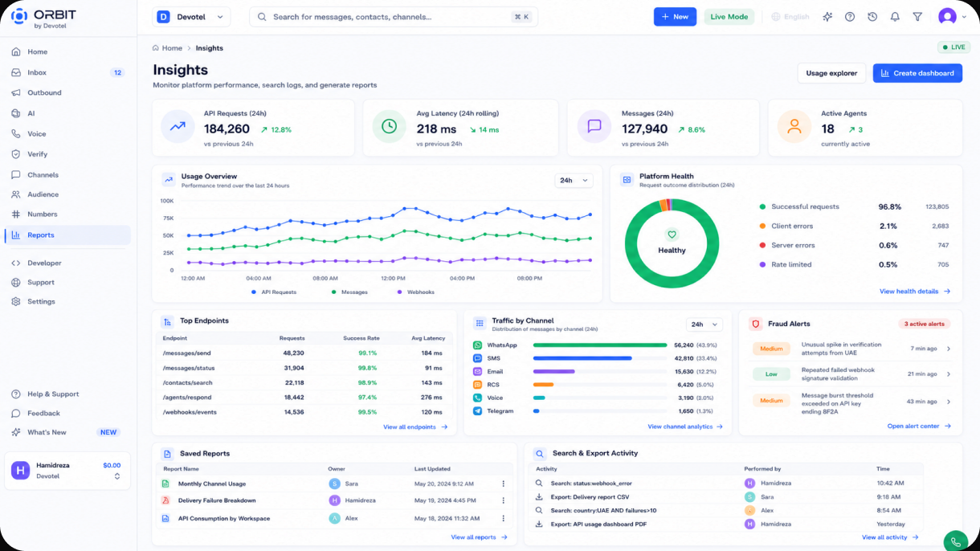The image size is (980, 551).
Task: Open the Traffic by Channel 24h dropdown
Action: point(704,324)
